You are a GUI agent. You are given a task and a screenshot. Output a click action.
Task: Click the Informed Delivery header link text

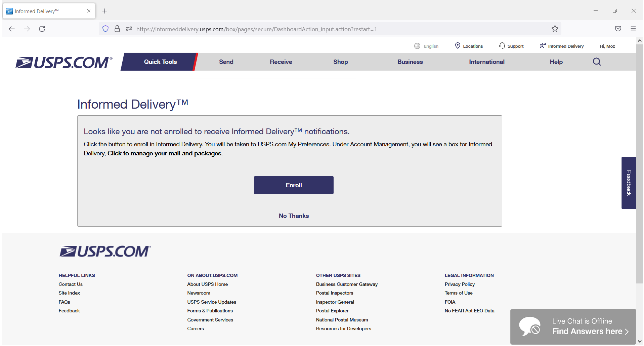pyautogui.click(x=566, y=46)
